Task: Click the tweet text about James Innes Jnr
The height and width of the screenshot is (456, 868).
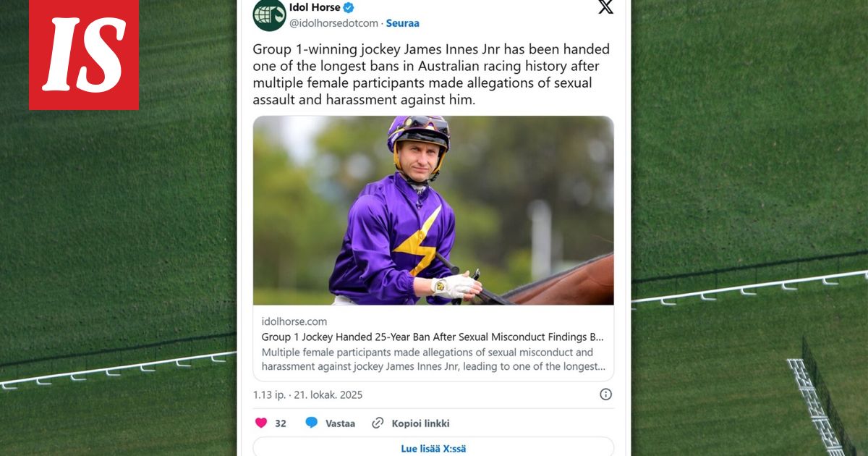Action: coord(431,75)
